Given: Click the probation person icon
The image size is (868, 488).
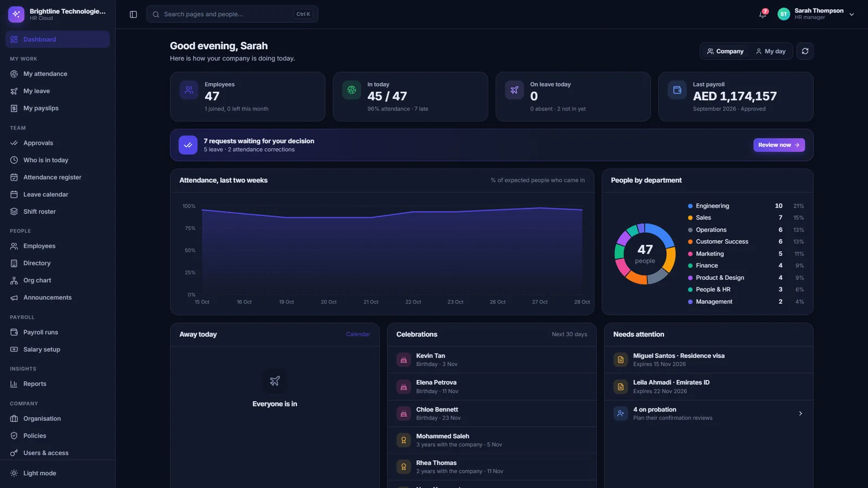Looking at the screenshot, I should coord(621,413).
